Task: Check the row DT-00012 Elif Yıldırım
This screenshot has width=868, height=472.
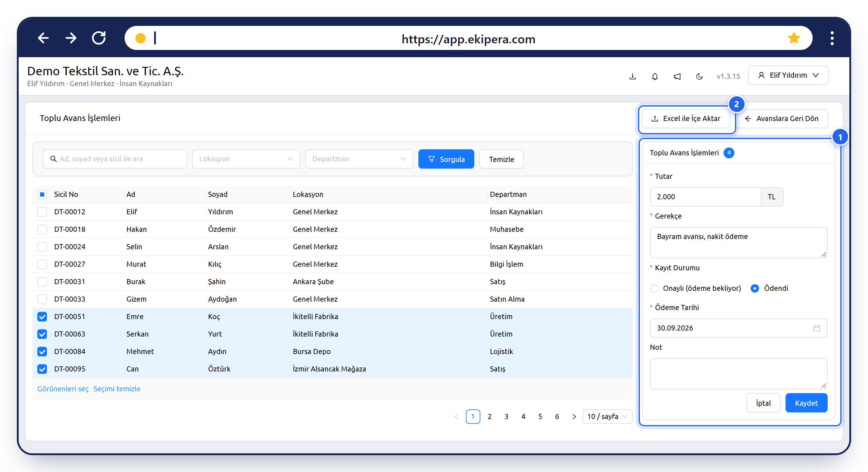Action: pyautogui.click(x=42, y=212)
